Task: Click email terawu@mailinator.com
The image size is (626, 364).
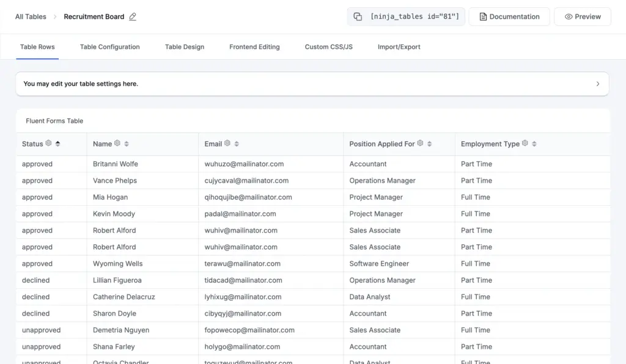Action: tap(242, 263)
